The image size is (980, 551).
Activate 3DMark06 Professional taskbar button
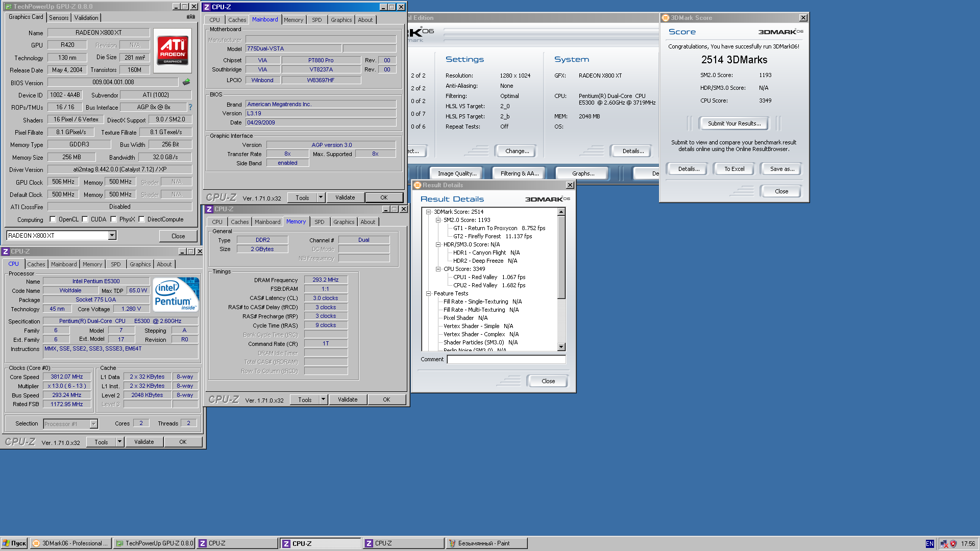(x=70, y=543)
